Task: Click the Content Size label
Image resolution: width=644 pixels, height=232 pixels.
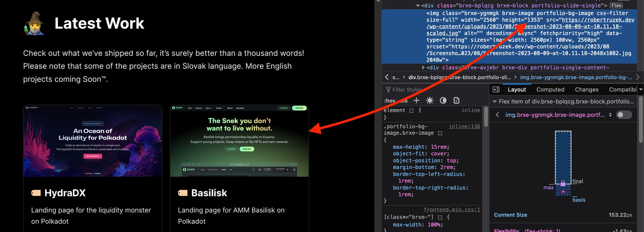Action: click(511, 215)
